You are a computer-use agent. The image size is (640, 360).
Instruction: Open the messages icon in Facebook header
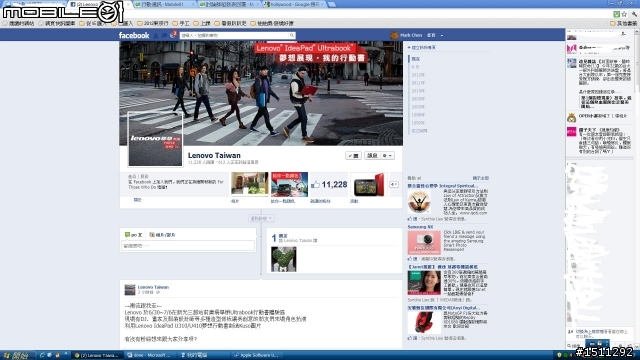click(164, 36)
